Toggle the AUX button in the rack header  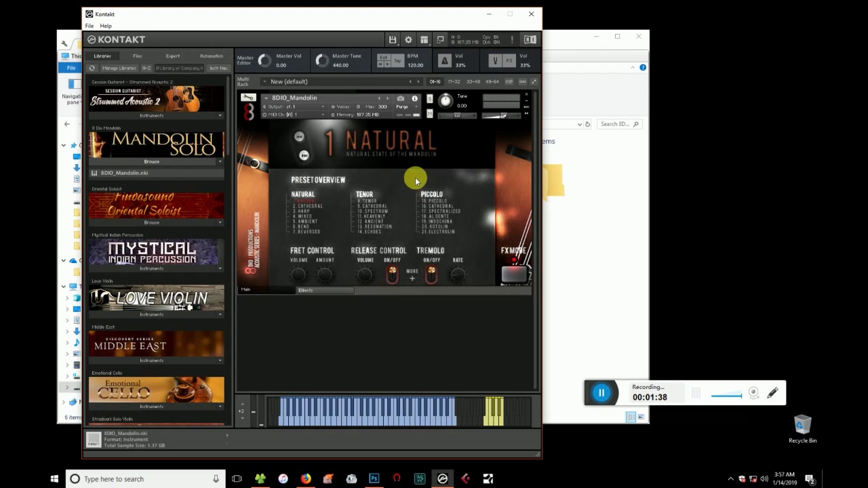pyautogui.click(x=522, y=81)
